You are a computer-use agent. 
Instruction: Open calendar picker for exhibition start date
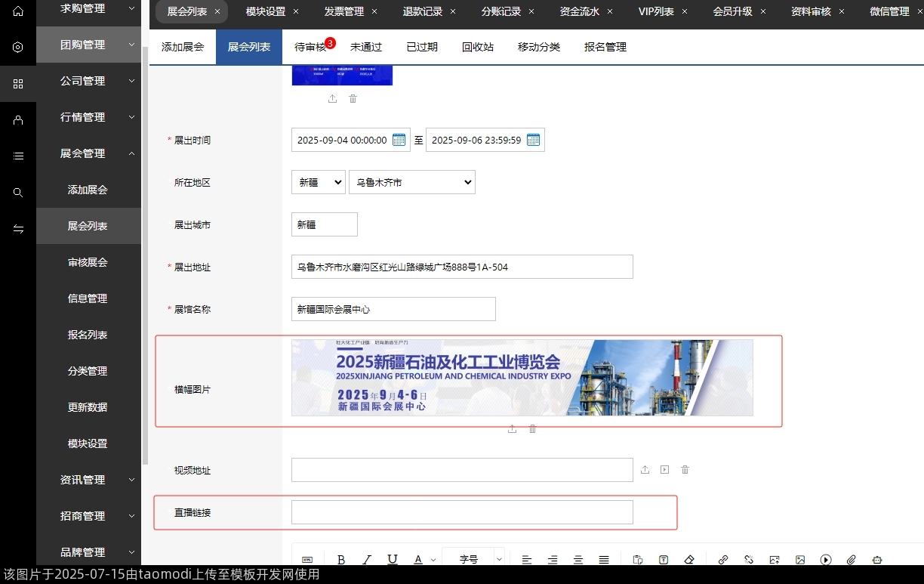(399, 140)
